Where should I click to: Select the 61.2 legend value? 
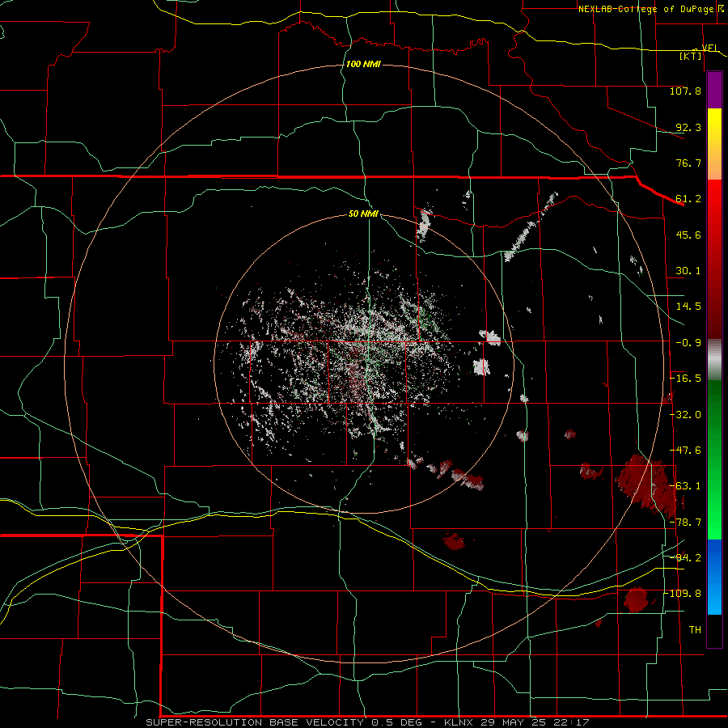[x=688, y=199]
